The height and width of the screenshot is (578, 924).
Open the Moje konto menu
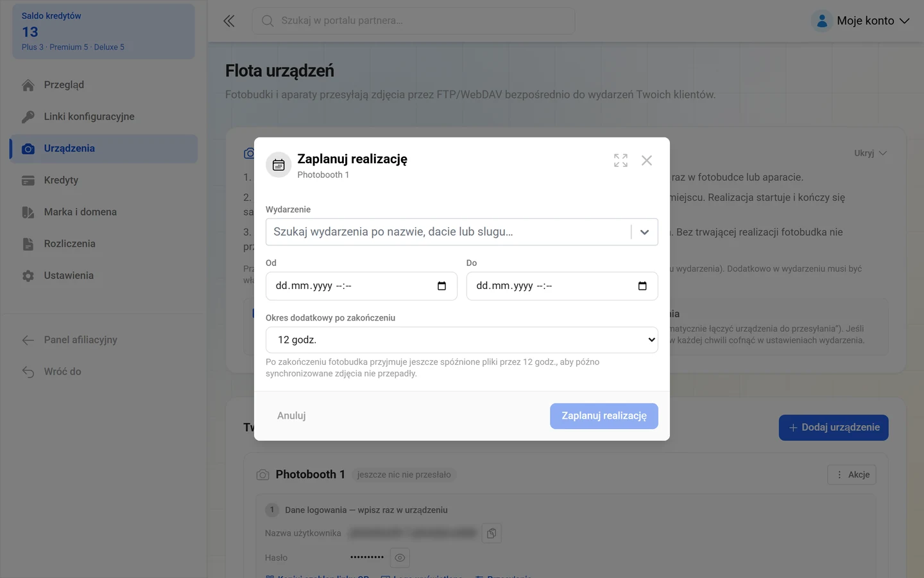tap(860, 21)
